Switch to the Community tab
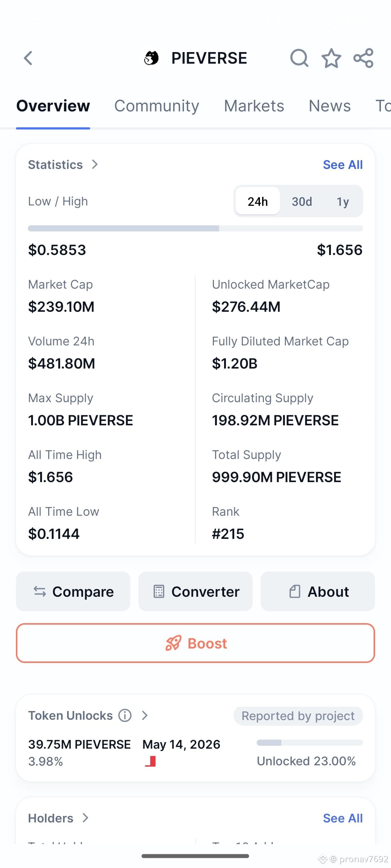 click(157, 106)
